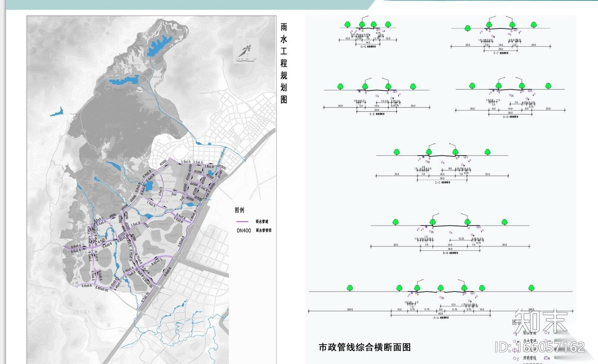Click the purple 雨水管道 line sample in the legend
598x364 pixels.
coord(241,221)
